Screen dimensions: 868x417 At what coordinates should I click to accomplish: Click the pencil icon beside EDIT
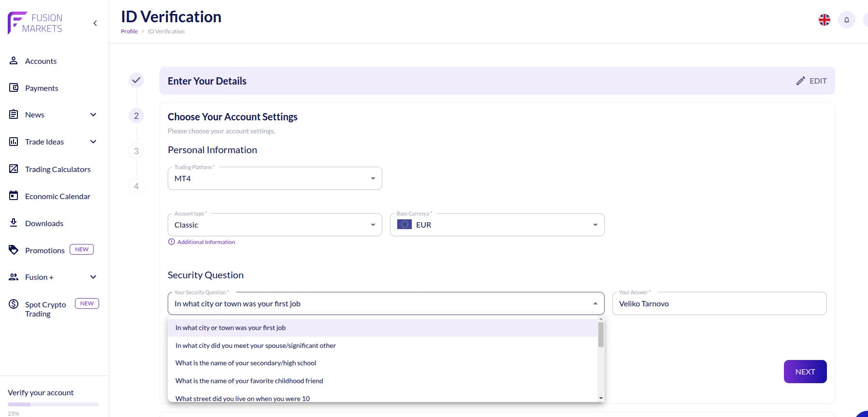tap(801, 81)
